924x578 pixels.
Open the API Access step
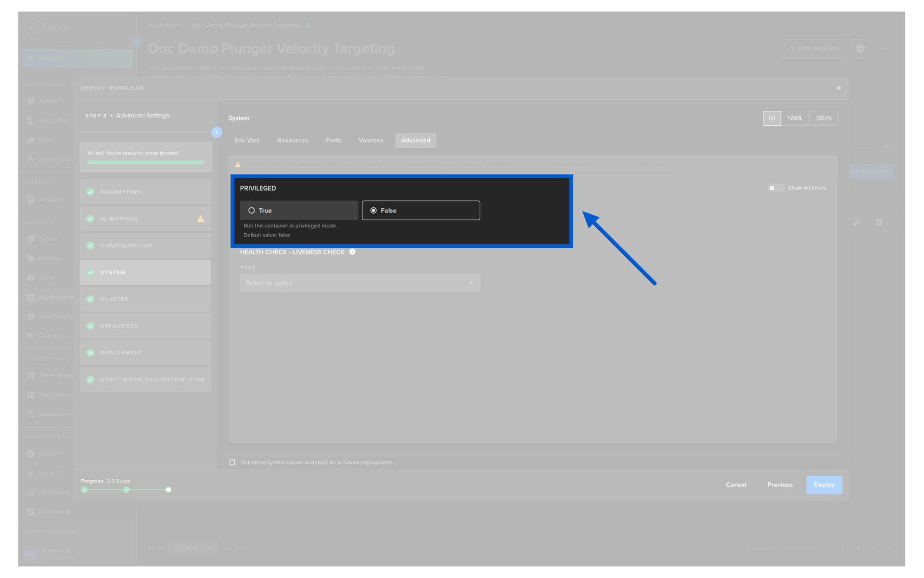(145, 326)
